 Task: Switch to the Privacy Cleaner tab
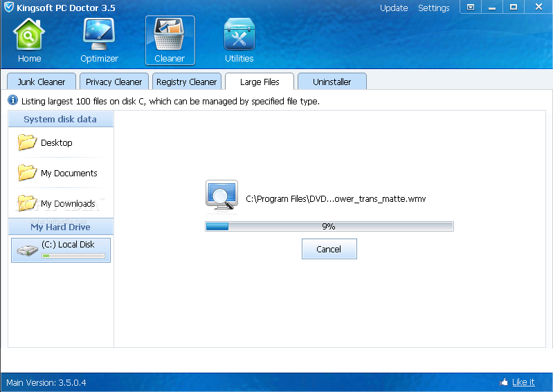[x=114, y=82]
